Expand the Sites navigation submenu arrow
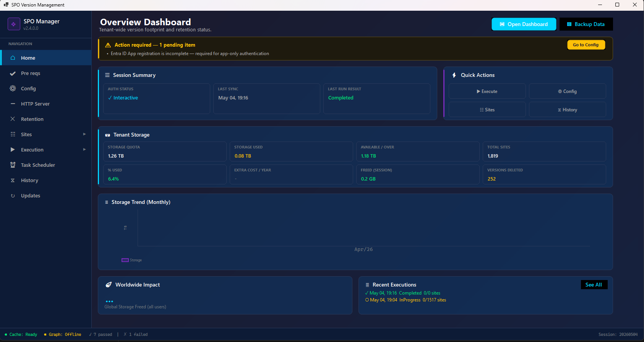 (84, 134)
